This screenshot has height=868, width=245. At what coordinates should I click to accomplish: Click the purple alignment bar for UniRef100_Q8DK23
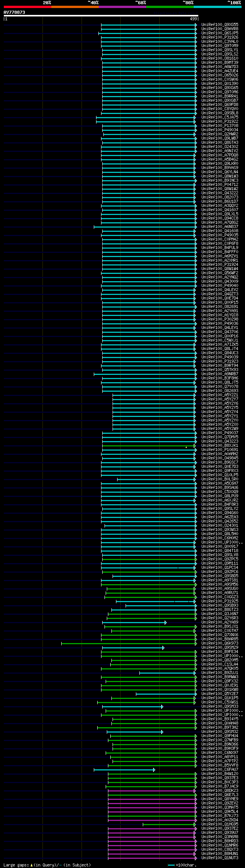click(x=152, y=791)
